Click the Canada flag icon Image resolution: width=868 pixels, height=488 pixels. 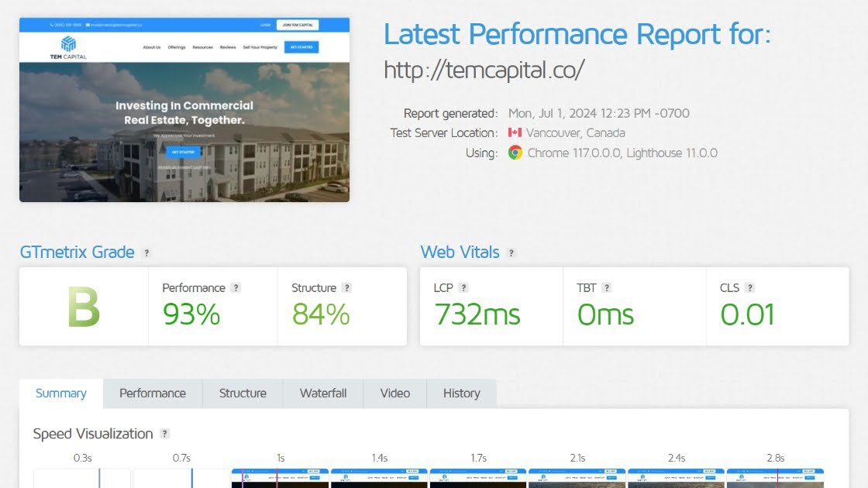pos(515,133)
